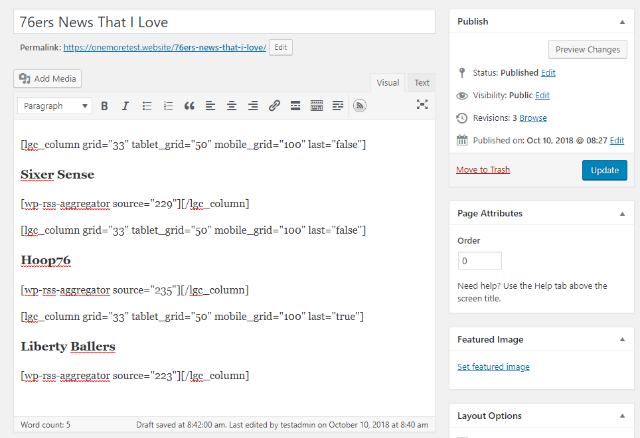Click the Update button
Viewport: 640px width, 438px height.
tap(604, 170)
